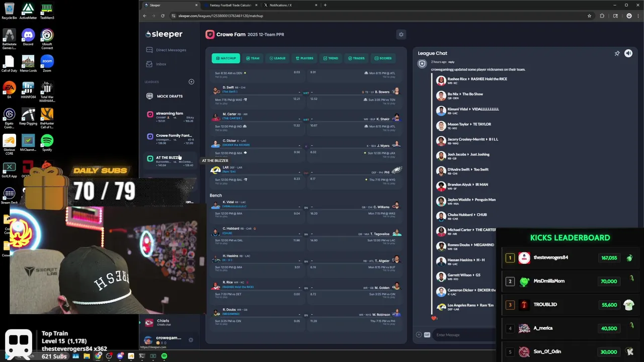This screenshot has height=362, width=644.
Task: Open Crowe Fam league settings gear
Action: [401, 34]
